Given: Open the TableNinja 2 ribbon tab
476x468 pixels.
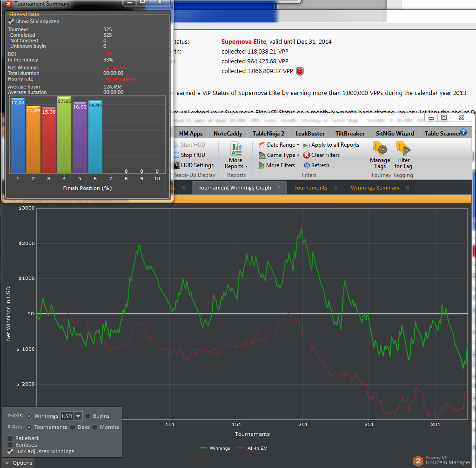Looking at the screenshot, I should click(x=268, y=134).
